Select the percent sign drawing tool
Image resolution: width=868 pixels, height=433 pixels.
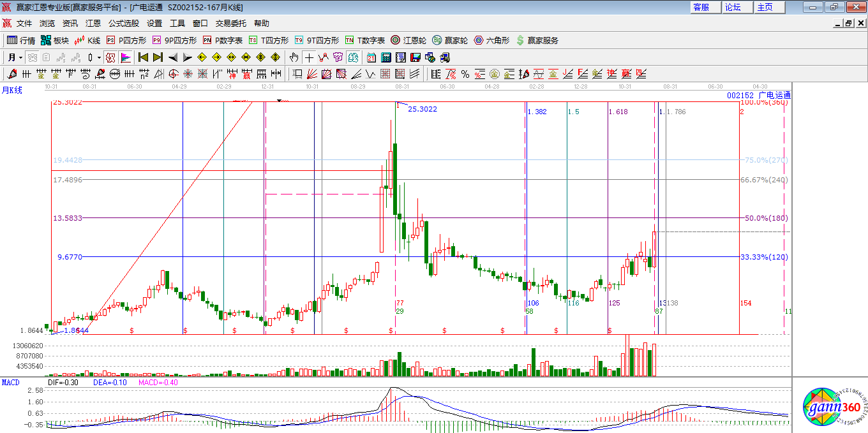[x=465, y=74]
